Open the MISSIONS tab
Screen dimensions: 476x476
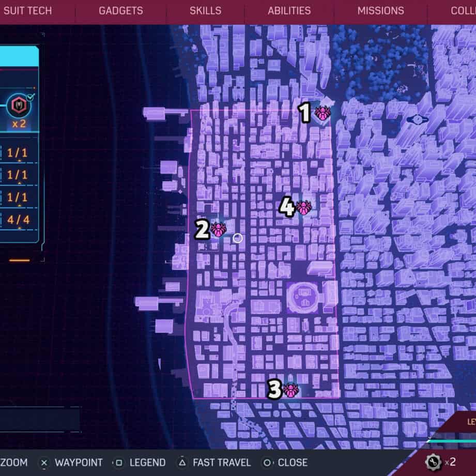tap(381, 11)
